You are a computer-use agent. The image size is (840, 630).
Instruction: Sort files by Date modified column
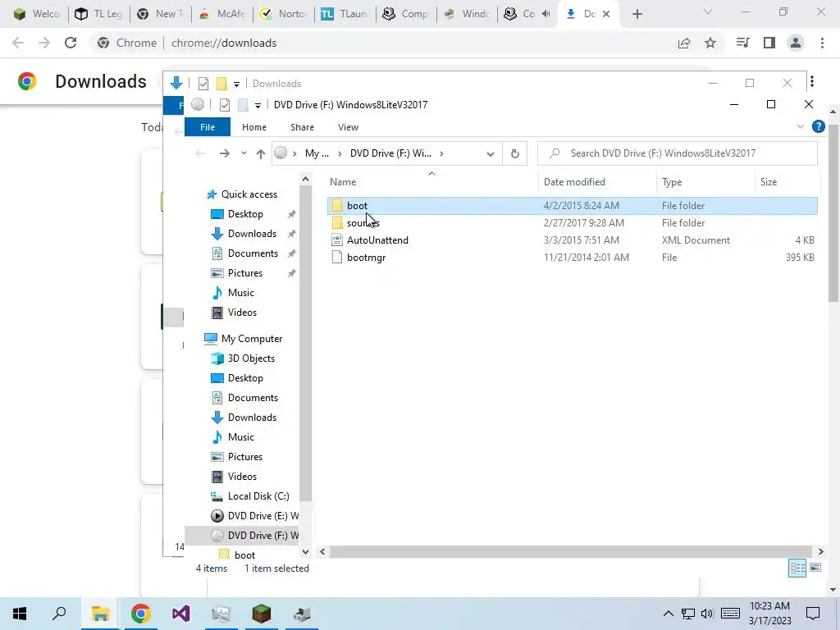597,182
